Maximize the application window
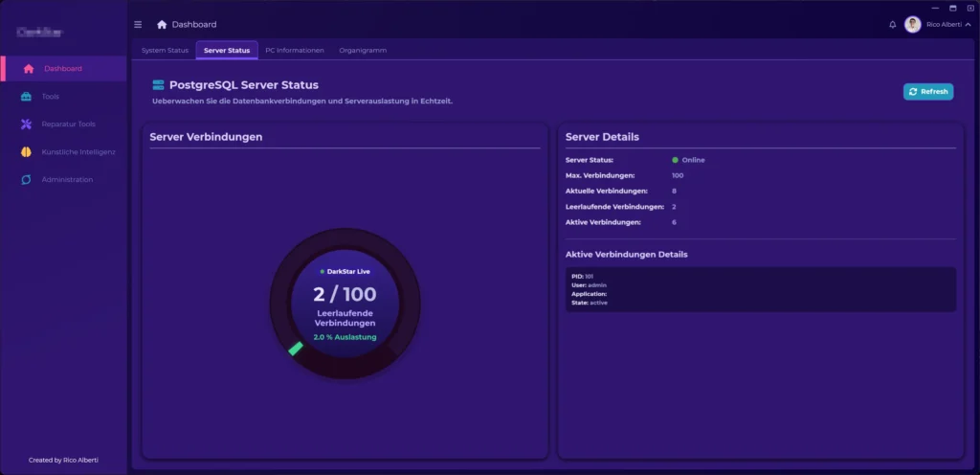980x475 pixels. [952, 8]
